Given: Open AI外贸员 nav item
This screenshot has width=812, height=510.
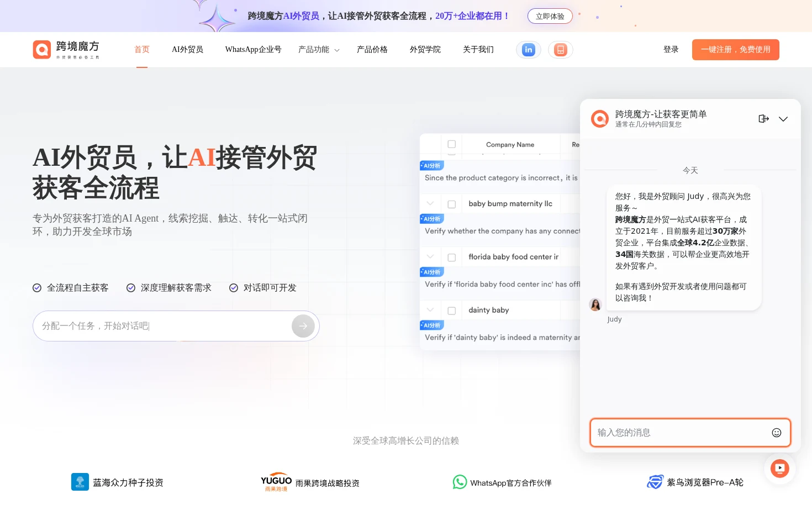Looking at the screenshot, I should pos(187,50).
